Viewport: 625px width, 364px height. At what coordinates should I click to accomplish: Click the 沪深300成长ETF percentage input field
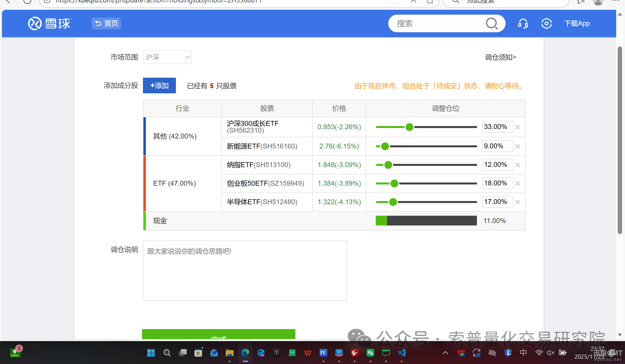(x=497, y=127)
